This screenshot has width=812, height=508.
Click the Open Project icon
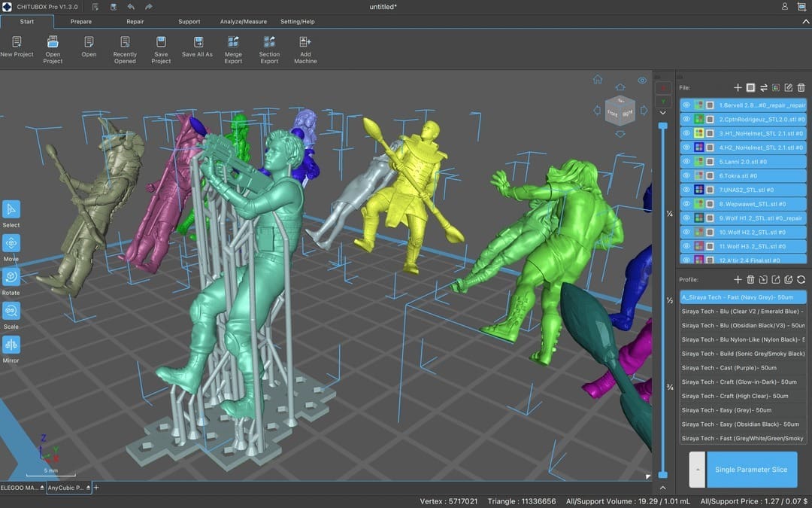pos(53,42)
